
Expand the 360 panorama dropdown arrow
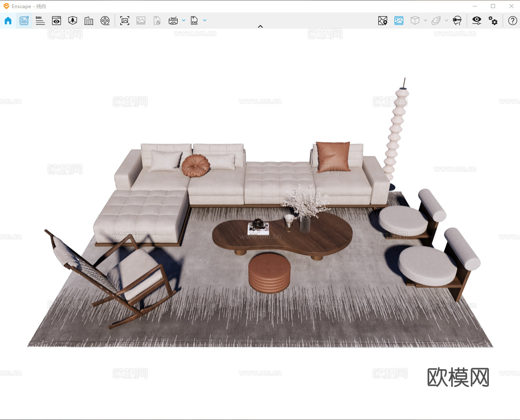click(x=184, y=21)
